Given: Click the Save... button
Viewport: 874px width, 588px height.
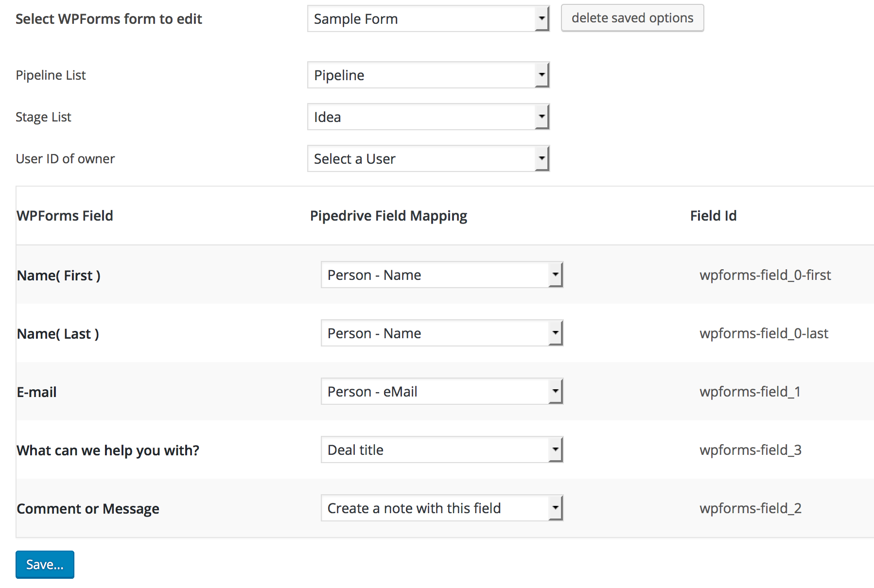Looking at the screenshot, I should (x=45, y=564).
